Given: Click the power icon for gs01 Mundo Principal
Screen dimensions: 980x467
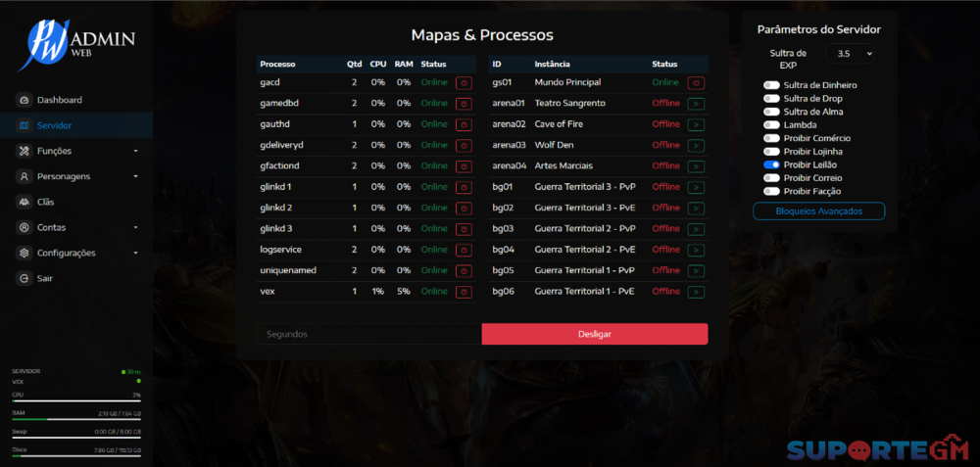Looking at the screenshot, I should pyautogui.click(x=696, y=83).
